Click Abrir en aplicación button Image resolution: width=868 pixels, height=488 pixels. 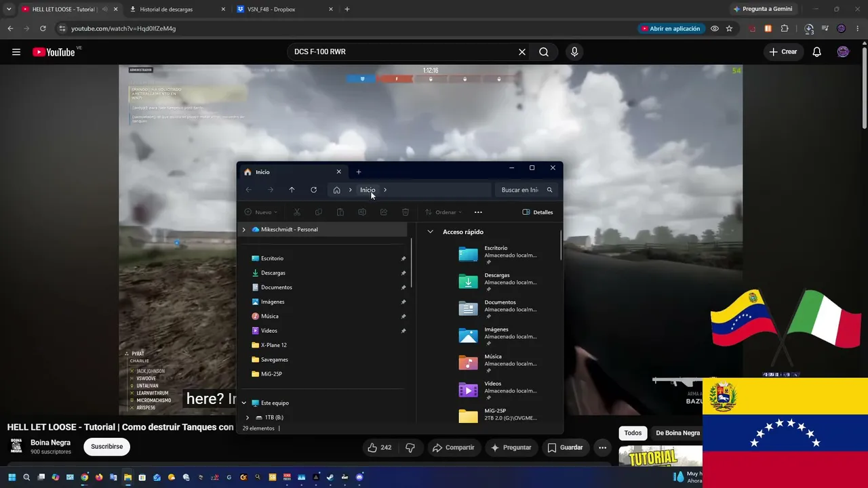pyautogui.click(x=671, y=28)
